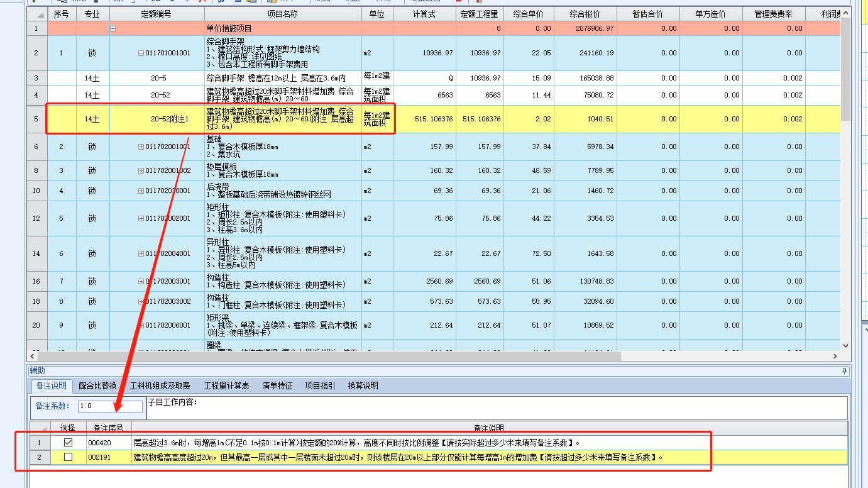Click note number 000420 cell

(109, 442)
